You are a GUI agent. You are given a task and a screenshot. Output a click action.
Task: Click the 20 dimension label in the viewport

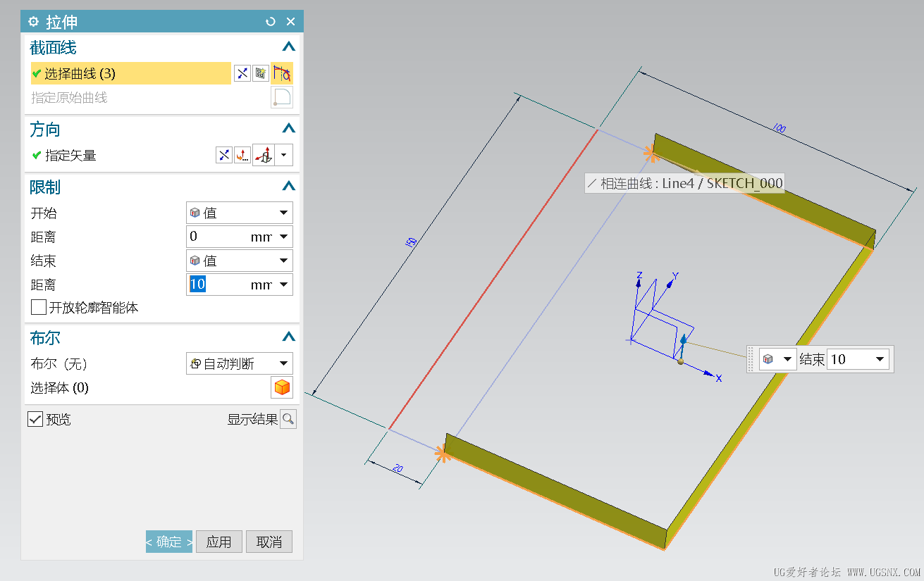point(398,468)
